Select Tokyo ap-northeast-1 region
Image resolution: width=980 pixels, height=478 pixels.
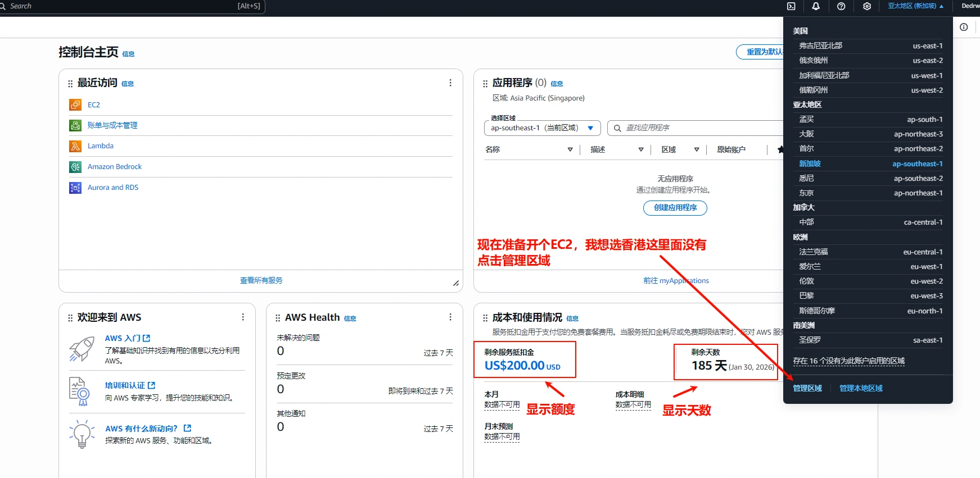(870, 193)
